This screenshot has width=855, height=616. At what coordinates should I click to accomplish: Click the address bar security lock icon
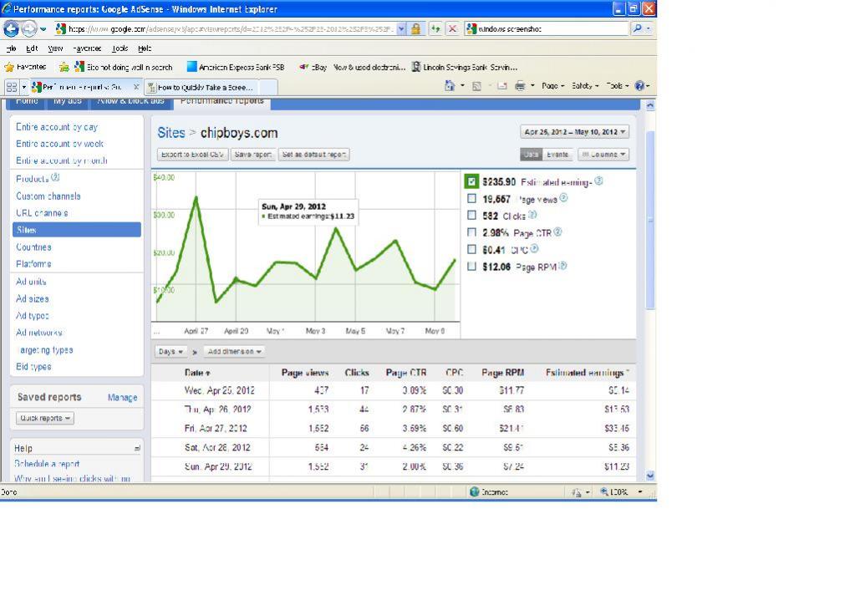click(x=415, y=29)
